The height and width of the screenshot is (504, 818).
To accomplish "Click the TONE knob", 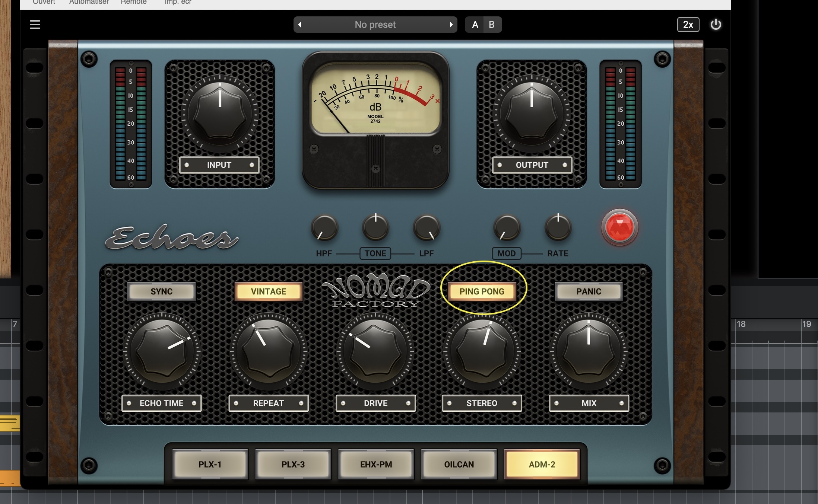I will (375, 227).
